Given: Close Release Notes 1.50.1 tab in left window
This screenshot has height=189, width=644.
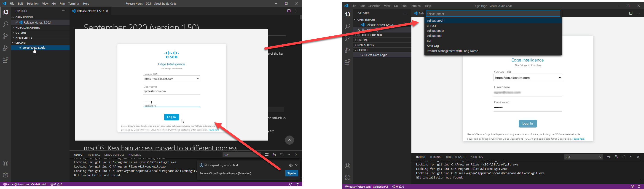Looking at the screenshot, I should (x=107, y=11).
